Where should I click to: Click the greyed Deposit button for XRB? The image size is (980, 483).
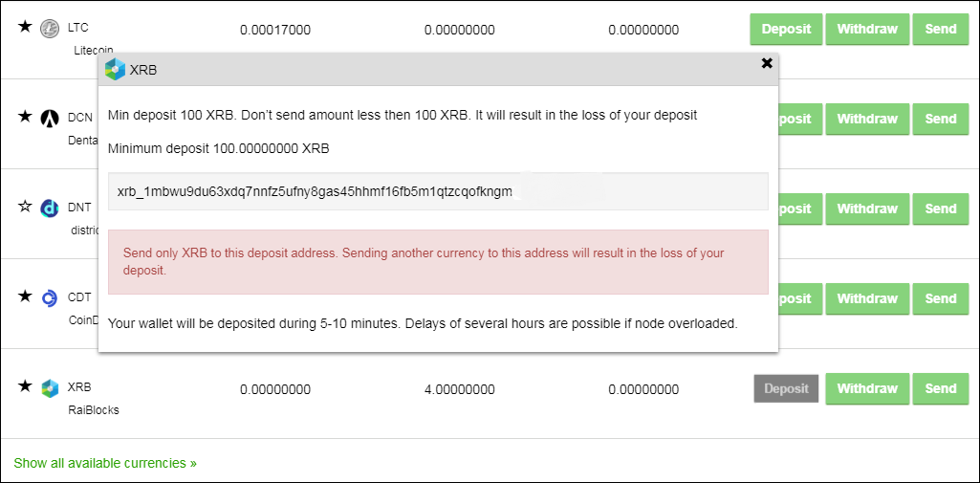tap(786, 388)
